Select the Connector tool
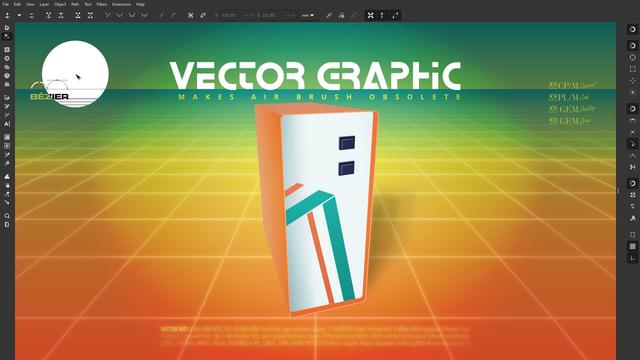The image size is (640, 360). click(7, 202)
